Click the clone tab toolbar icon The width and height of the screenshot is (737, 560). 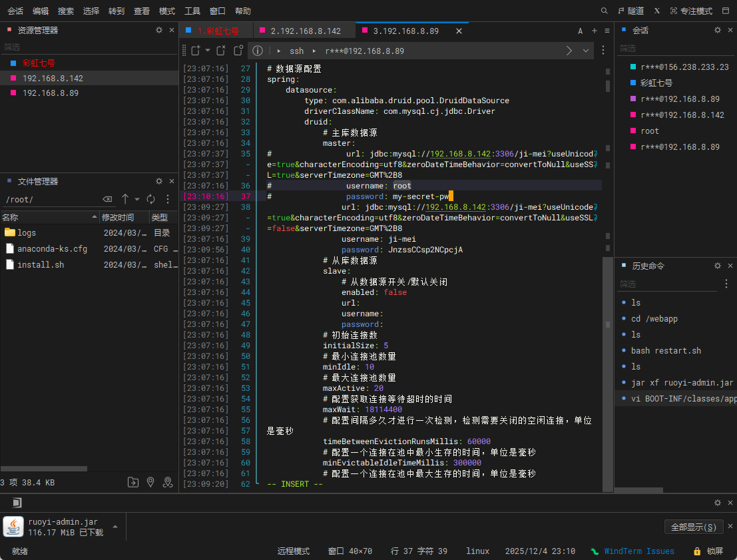(x=238, y=51)
